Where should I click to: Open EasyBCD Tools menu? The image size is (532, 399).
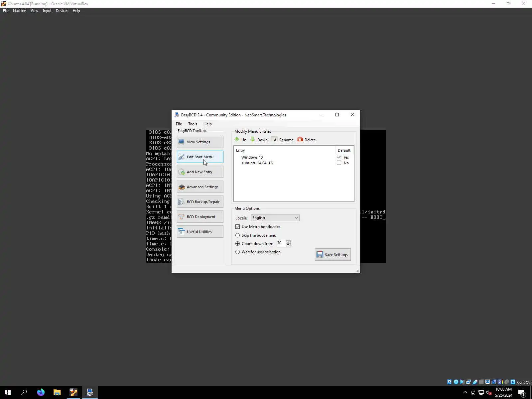pos(193,124)
